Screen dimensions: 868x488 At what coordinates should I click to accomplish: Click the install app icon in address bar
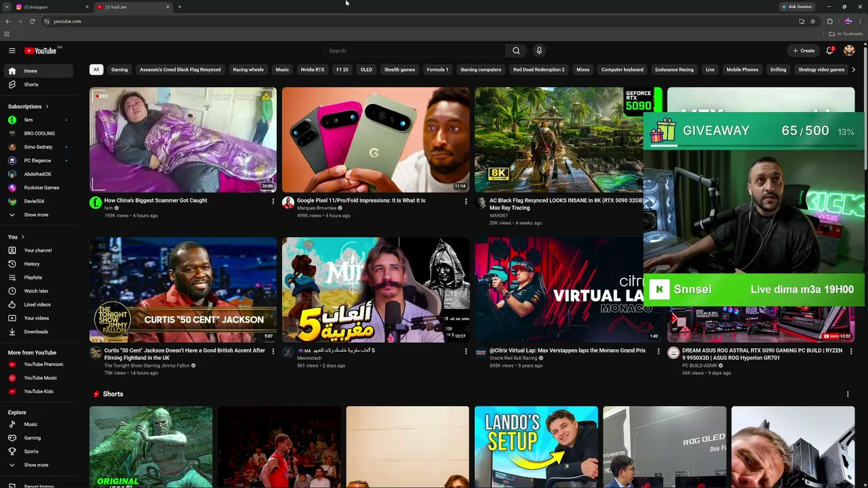point(802,22)
